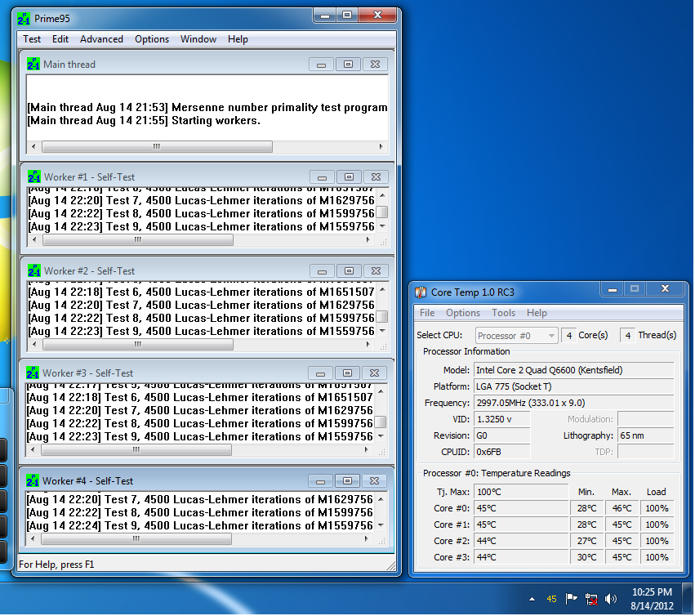Show hidden icons in system tray
The height and width of the screenshot is (616, 695).
tap(532, 599)
